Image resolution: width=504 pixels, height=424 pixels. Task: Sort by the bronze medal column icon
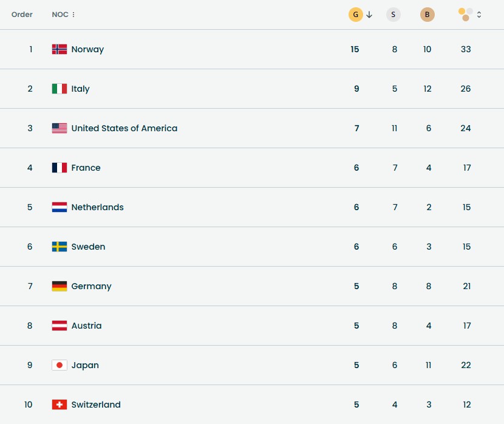tap(427, 15)
